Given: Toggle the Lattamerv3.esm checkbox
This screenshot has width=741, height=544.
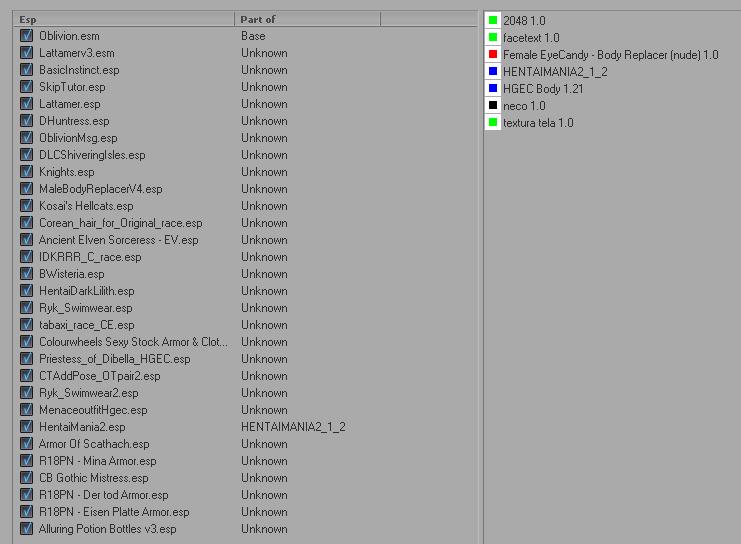Looking at the screenshot, I should [x=26, y=52].
